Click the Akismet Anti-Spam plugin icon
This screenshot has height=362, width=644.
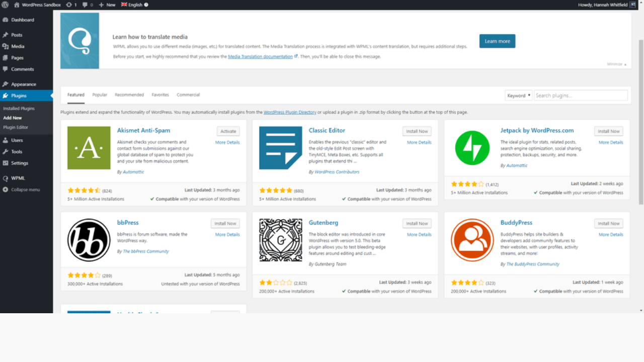click(x=89, y=148)
